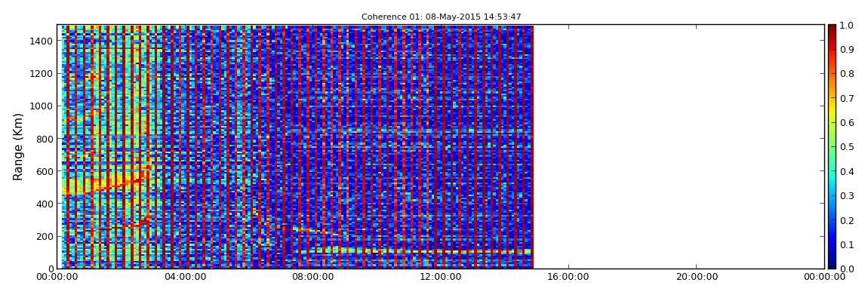This screenshot has height=307, width=868.
Task: Click the 20:00:00 time axis label
Action: click(697, 277)
